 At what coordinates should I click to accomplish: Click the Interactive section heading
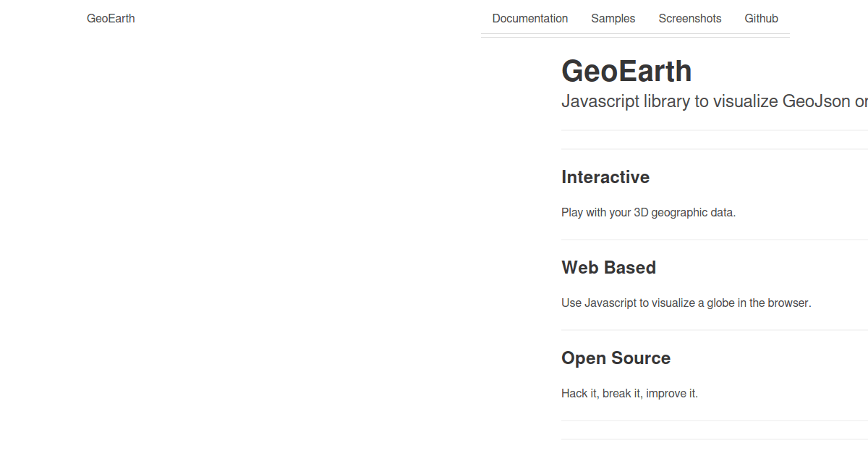605,177
